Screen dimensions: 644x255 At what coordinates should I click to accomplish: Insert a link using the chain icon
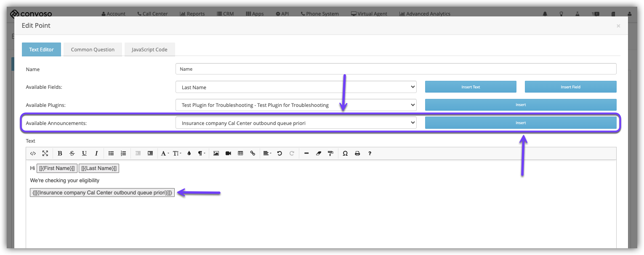(253, 154)
